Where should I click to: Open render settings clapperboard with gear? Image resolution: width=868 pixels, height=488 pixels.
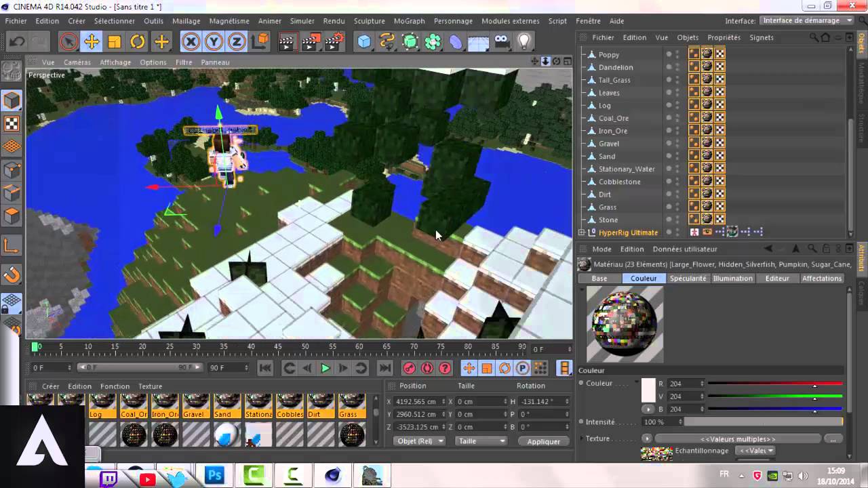click(334, 42)
